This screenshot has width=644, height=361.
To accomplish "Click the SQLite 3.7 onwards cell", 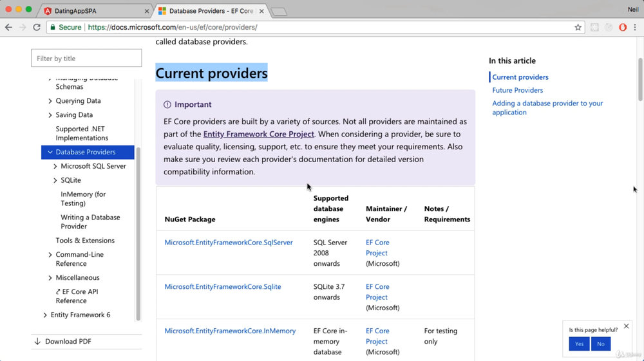I will (329, 292).
